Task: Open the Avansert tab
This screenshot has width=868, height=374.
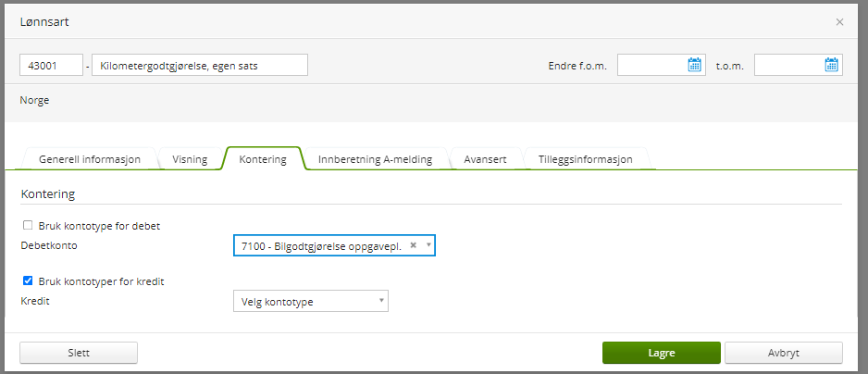Action: coord(485,159)
